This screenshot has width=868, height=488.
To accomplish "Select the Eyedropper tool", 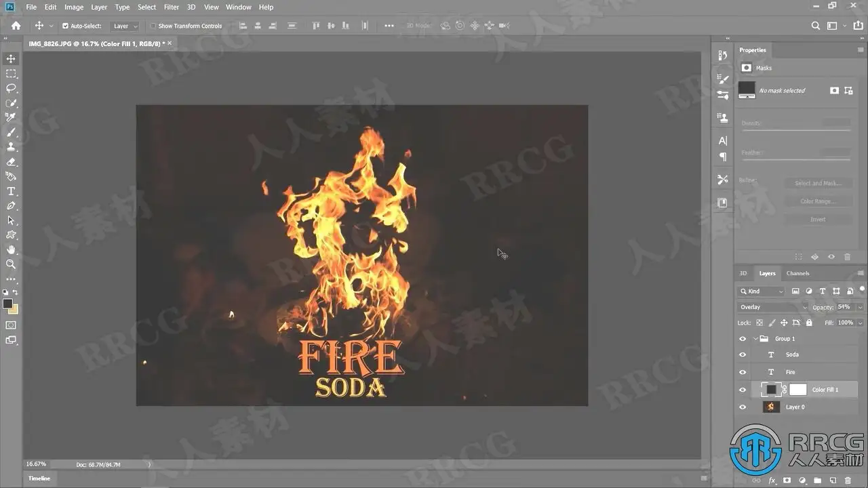I will tap(11, 117).
